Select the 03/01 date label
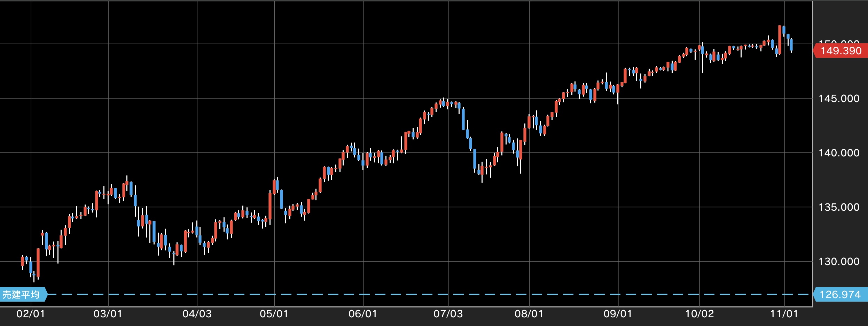 click(x=108, y=314)
